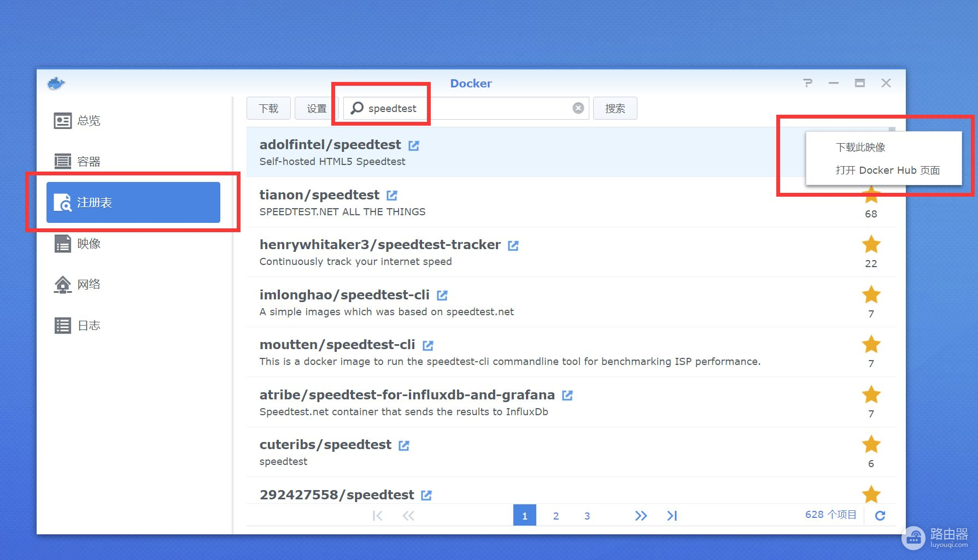
Task: Open the 容器 sidebar section
Action: tap(89, 162)
